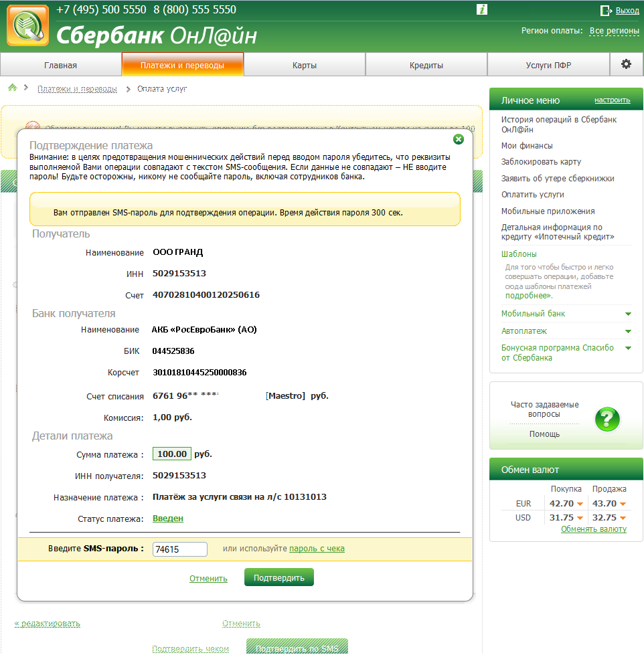Follow the Платежи и переводы breadcrumb link
This screenshot has width=644, height=655.
pyautogui.click(x=77, y=88)
